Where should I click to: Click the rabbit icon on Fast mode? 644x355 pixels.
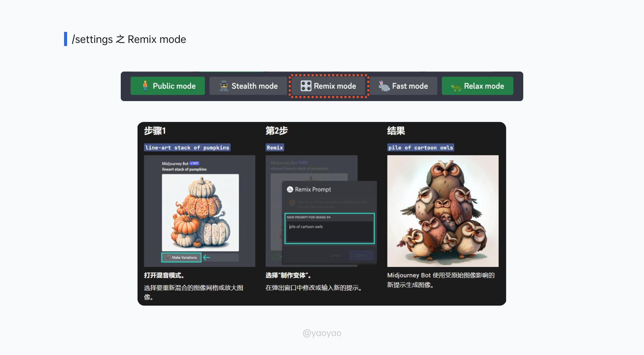[384, 86]
